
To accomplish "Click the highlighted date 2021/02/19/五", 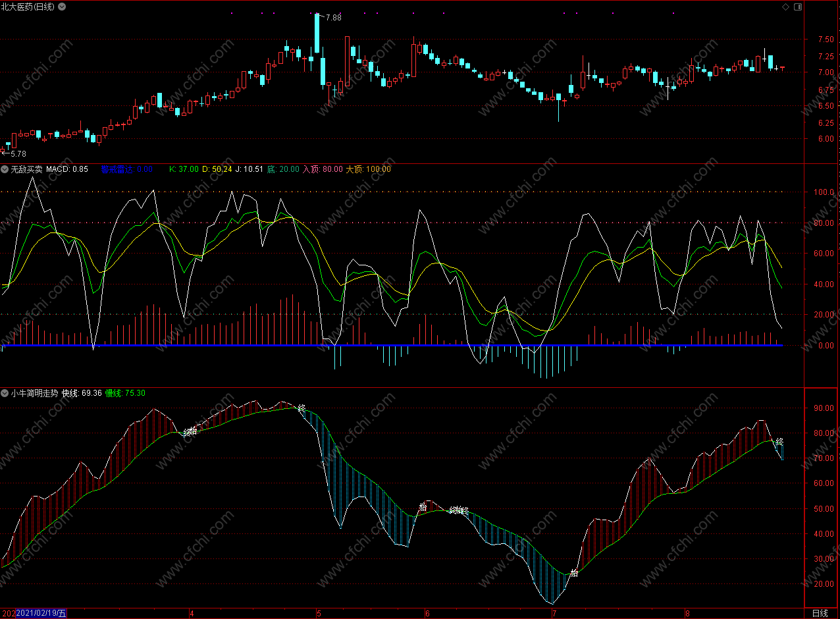I will click(x=41, y=613).
